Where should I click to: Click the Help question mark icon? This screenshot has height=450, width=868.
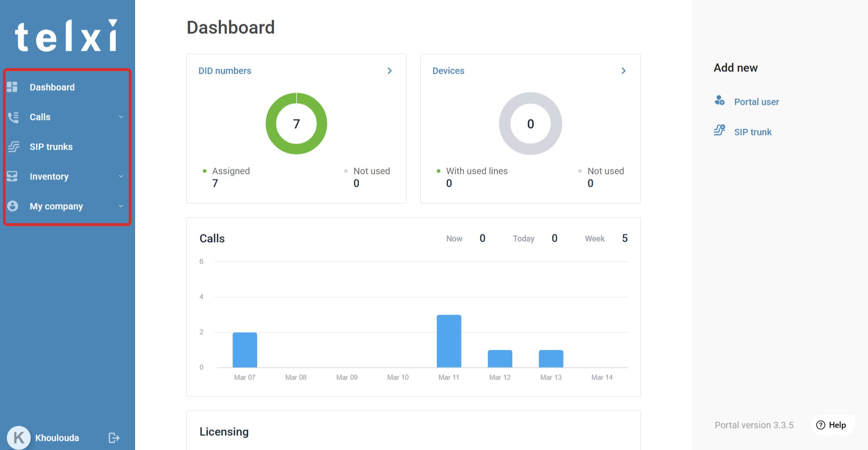tap(821, 425)
